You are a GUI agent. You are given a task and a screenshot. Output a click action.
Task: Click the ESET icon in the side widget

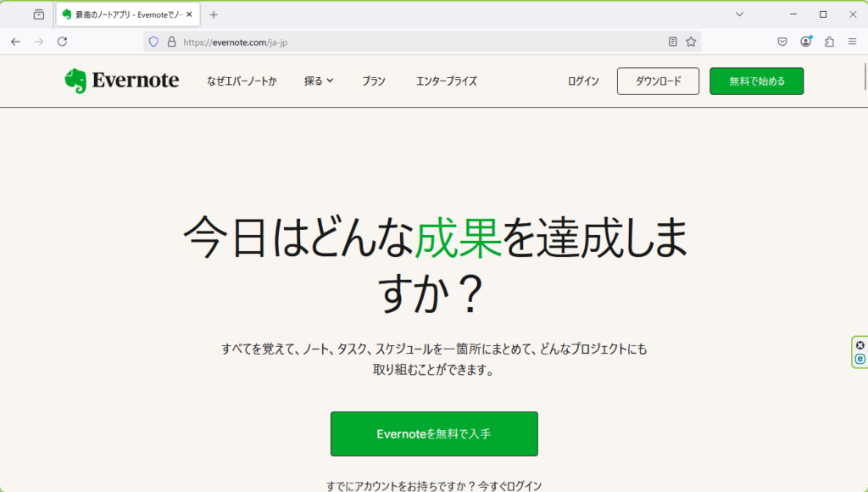coord(860,359)
